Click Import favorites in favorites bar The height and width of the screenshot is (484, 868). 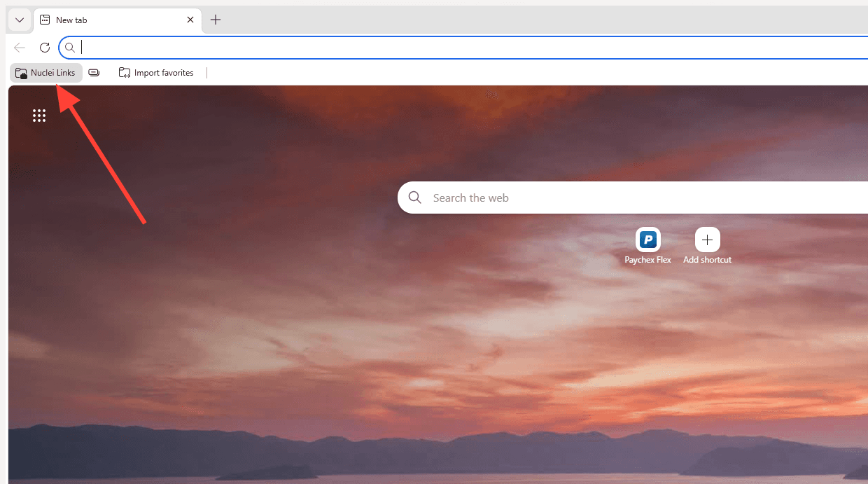[156, 73]
